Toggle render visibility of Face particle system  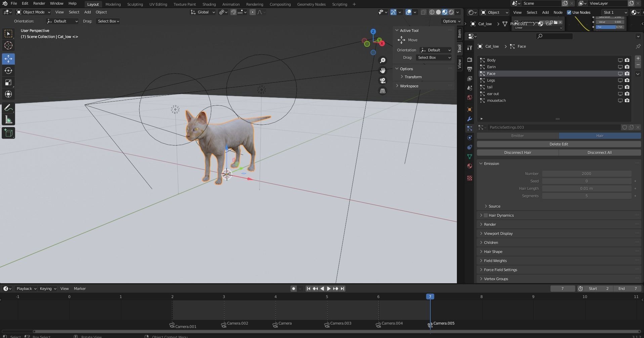(x=627, y=74)
